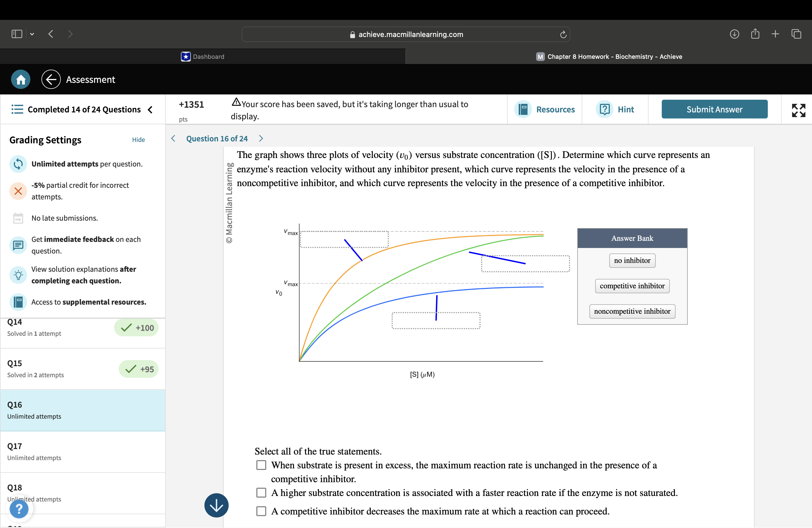Screen dimensions: 812x528
Task: Open the Resources book icon
Action: (523, 109)
